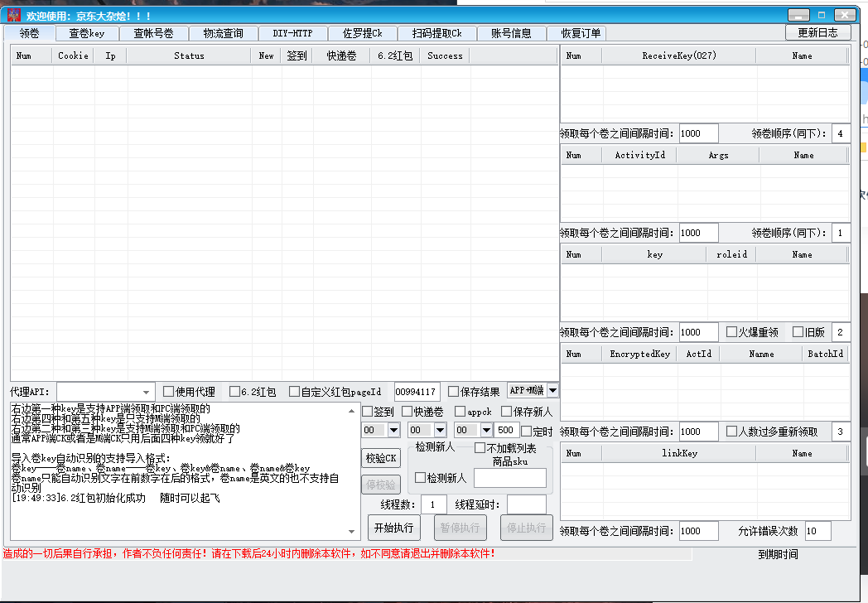This screenshot has height=603, width=868.
Task: Toggle the 签到 checkbox in options
Action: click(367, 412)
